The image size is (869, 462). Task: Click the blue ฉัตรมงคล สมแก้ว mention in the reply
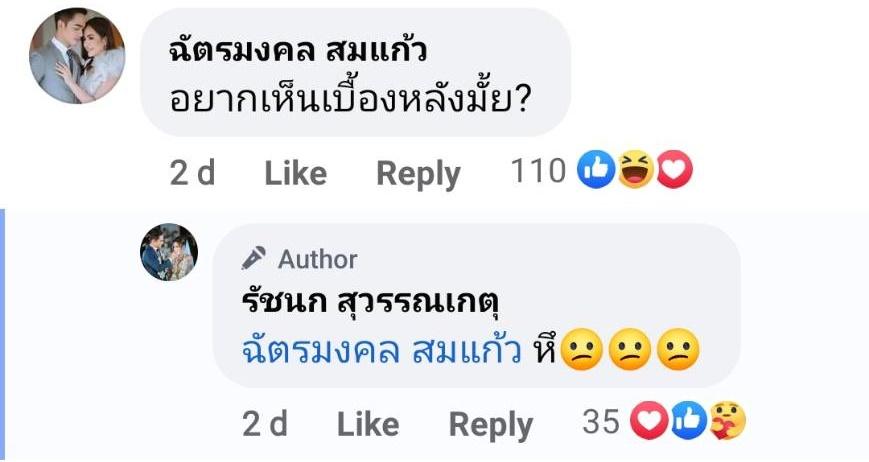coord(383,351)
